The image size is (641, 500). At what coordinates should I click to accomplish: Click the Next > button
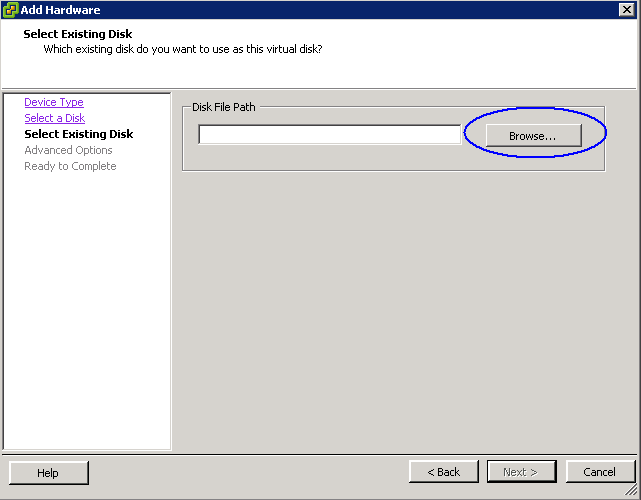(521, 472)
